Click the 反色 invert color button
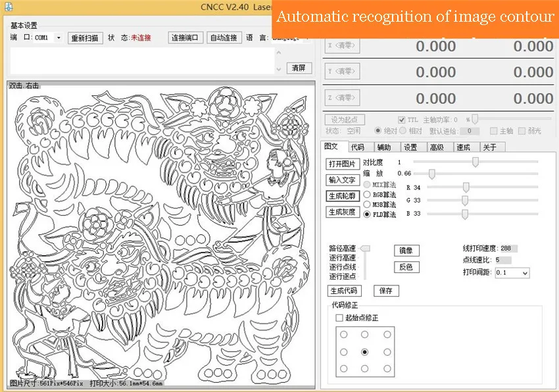This screenshot has width=559, height=392. coord(406,267)
